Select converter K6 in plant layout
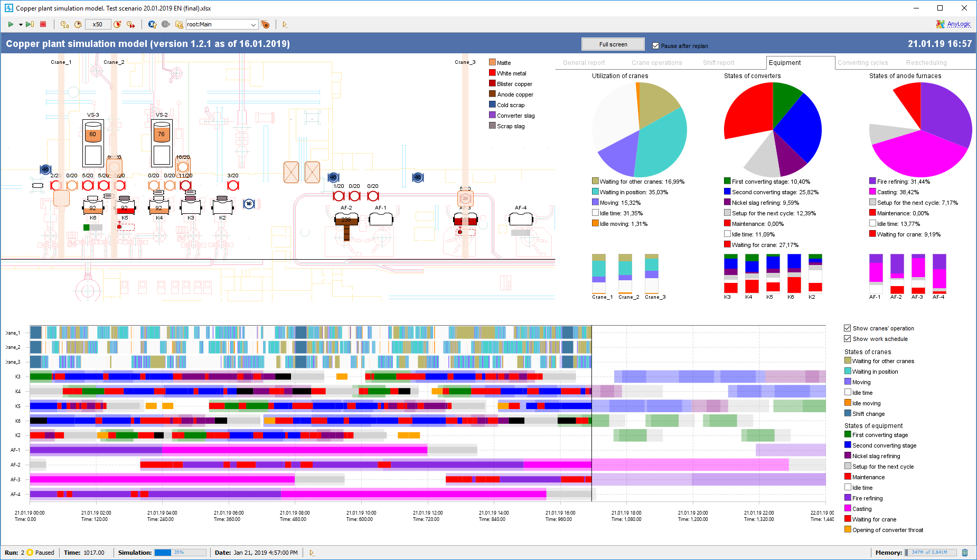This screenshot has height=560, width=977. click(x=93, y=206)
